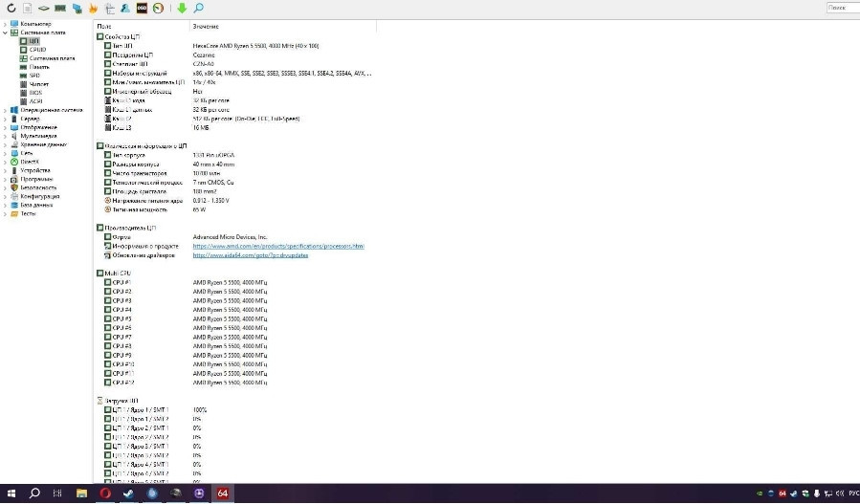The height and width of the screenshot is (504, 860).
Task: Open the clipboard tree toolbar icon
Action: tap(110, 9)
